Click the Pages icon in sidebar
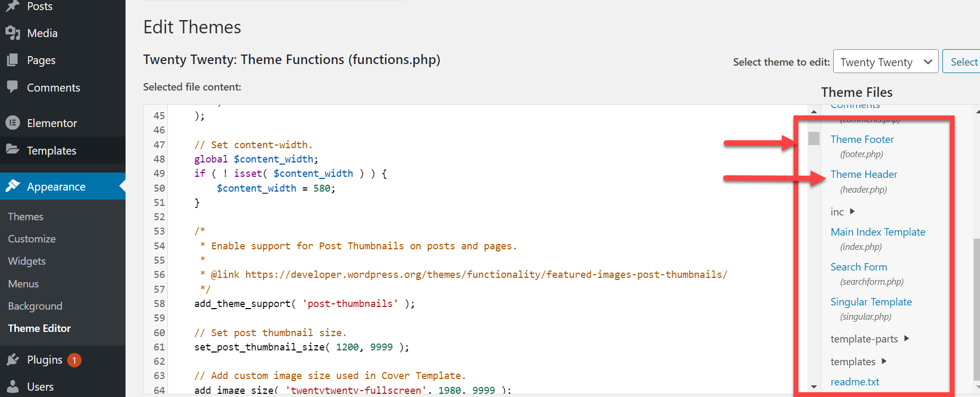The height and width of the screenshot is (397, 980). 13,60
